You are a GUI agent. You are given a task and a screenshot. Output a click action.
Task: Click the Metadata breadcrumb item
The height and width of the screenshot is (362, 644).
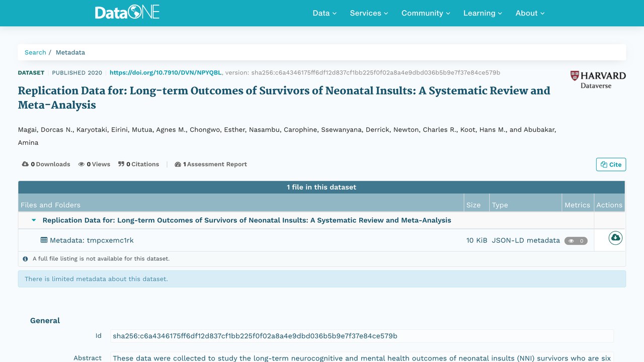click(70, 52)
